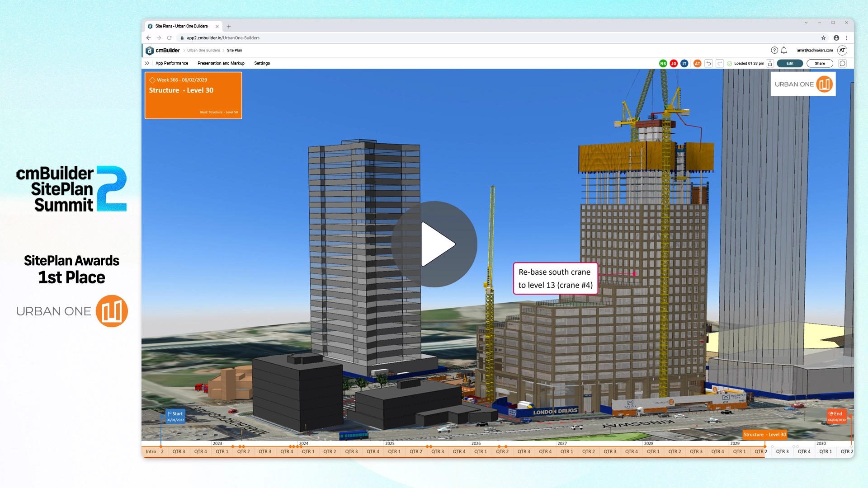Click the IT collaborator avatar
868x488 pixels.
click(684, 63)
